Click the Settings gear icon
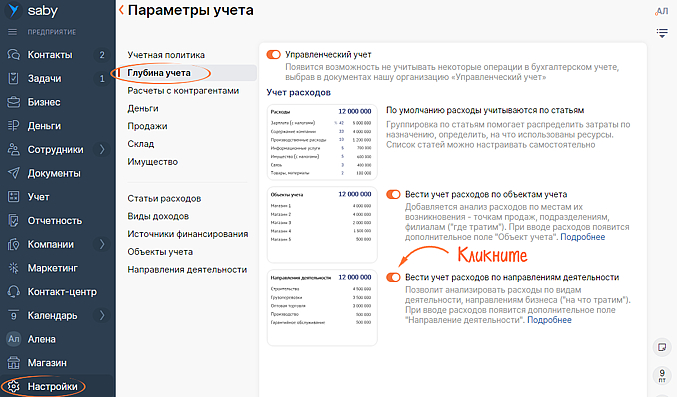 tap(13, 386)
